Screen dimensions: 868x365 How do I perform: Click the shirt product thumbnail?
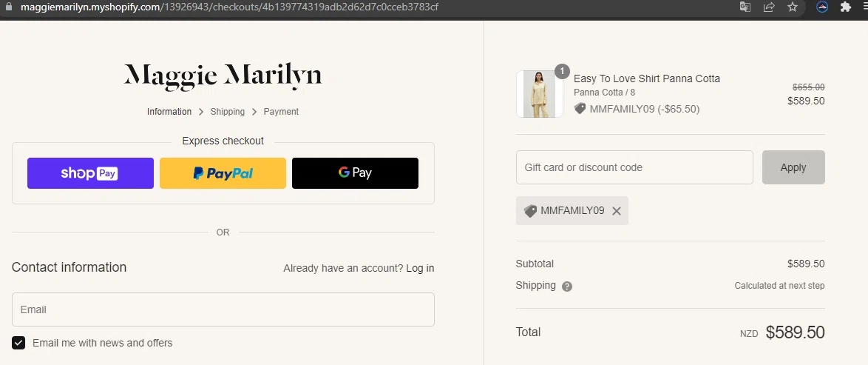coord(539,94)
